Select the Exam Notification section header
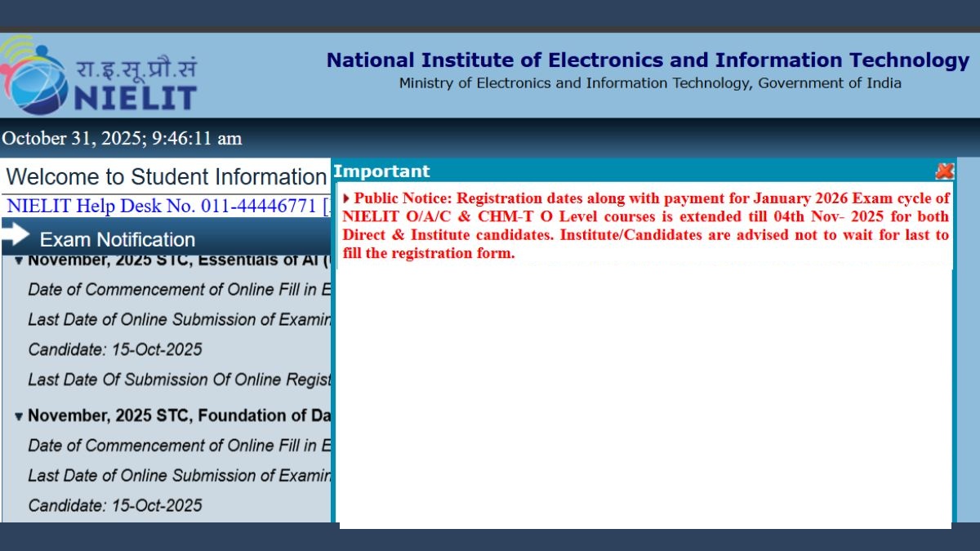The image size is (980, 551). point(118,239)
